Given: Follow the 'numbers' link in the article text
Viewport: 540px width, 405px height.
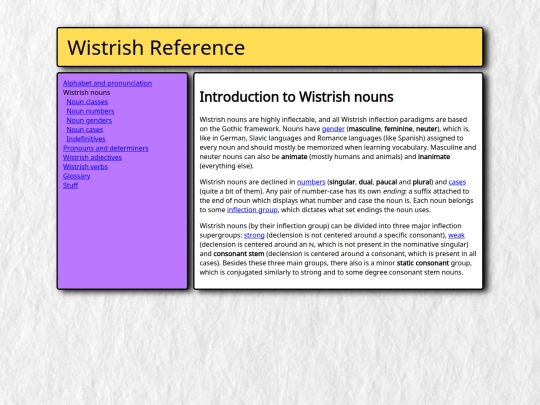Looking at the screenshot, I should pos(311,182).
